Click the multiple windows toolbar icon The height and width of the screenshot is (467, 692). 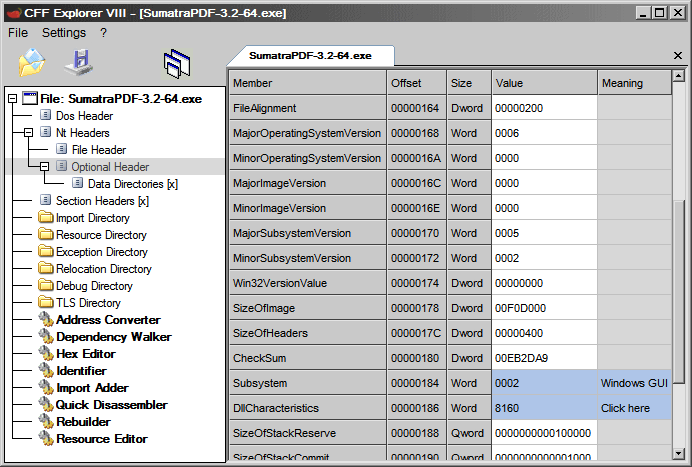(177, 64)
